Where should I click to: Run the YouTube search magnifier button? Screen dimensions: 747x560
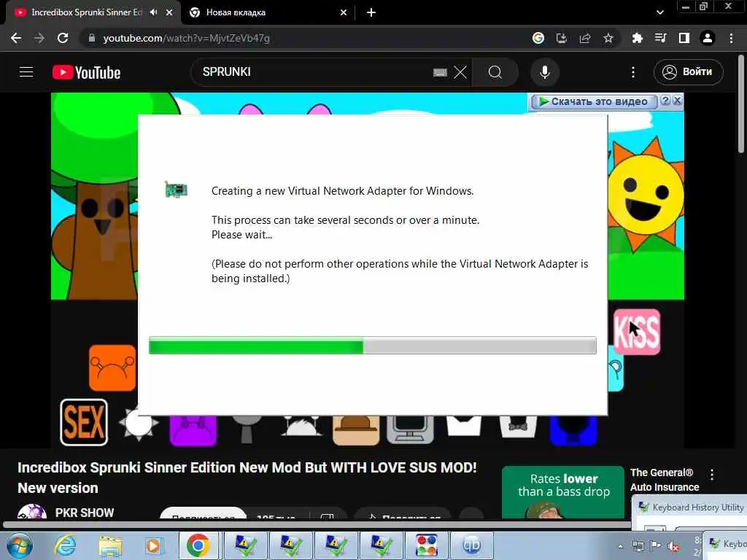(495, 72)
